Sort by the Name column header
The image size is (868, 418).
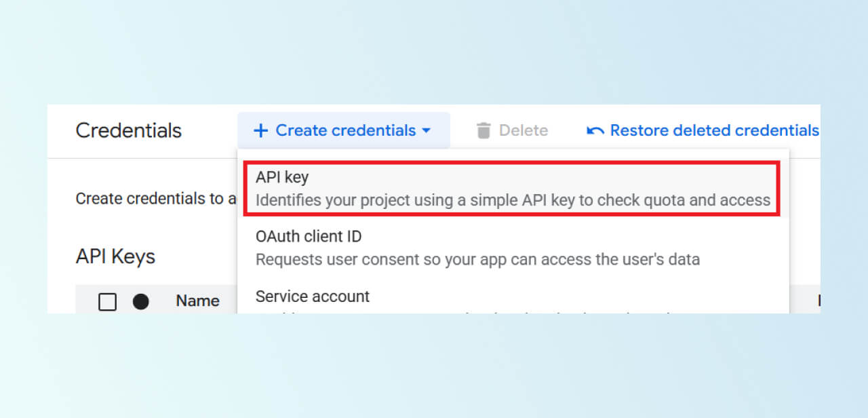[x=197, y=301]
